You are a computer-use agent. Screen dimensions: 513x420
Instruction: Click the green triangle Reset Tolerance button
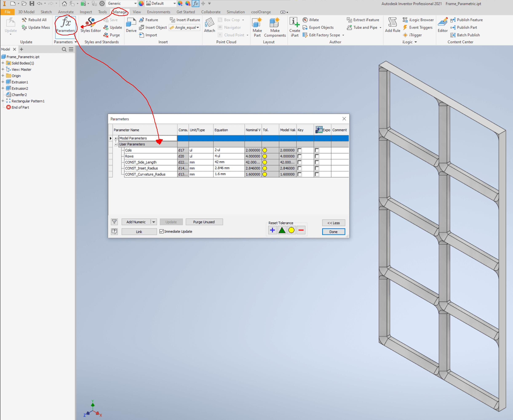click(282, 230)
